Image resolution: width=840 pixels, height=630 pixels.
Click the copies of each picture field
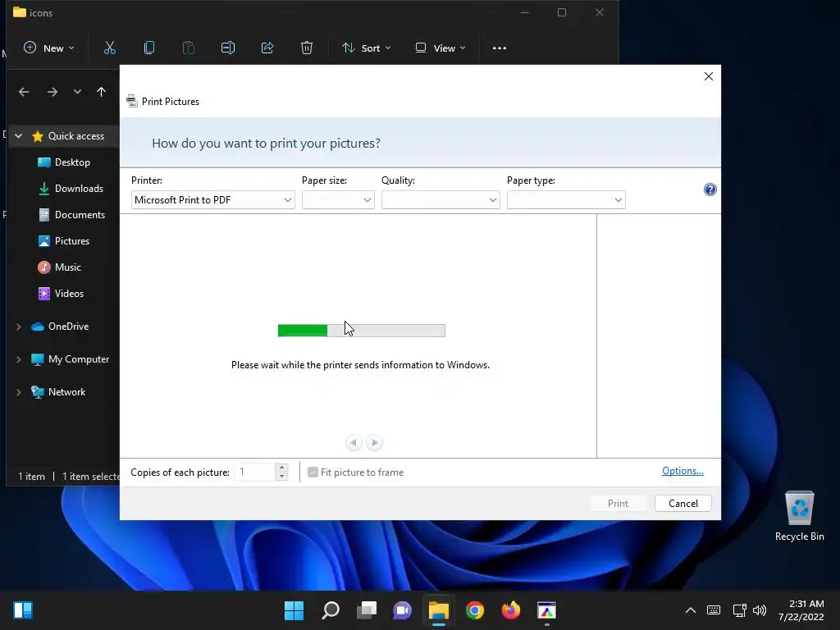tap(256, 472)
